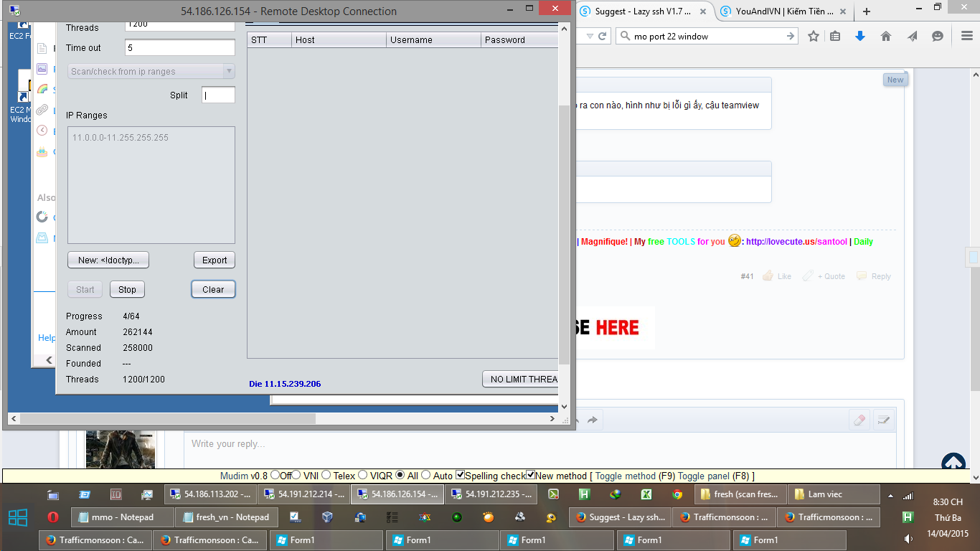Select the Telex input method radio

[x=326, y=475]
